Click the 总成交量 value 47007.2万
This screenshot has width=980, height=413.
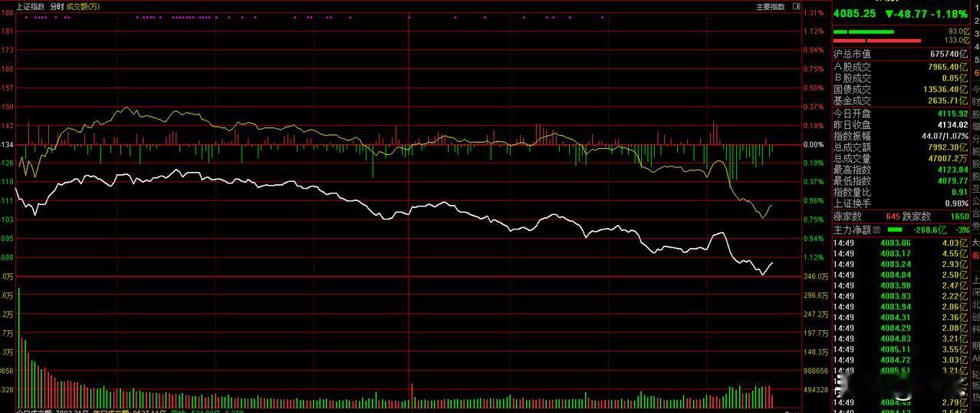pyautogui.click(x=948, y=158)
